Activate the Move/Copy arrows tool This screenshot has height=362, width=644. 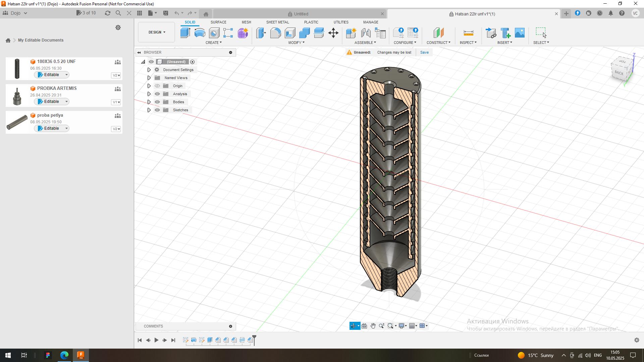pos(333,33)
